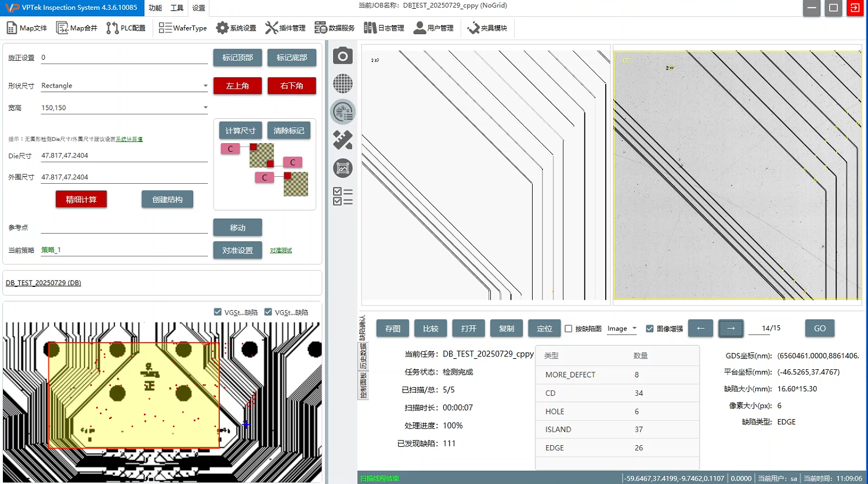868x484 pixels.
Task: Enable the 按缺陷图 checkbox
Action: [x=569, y=329]
